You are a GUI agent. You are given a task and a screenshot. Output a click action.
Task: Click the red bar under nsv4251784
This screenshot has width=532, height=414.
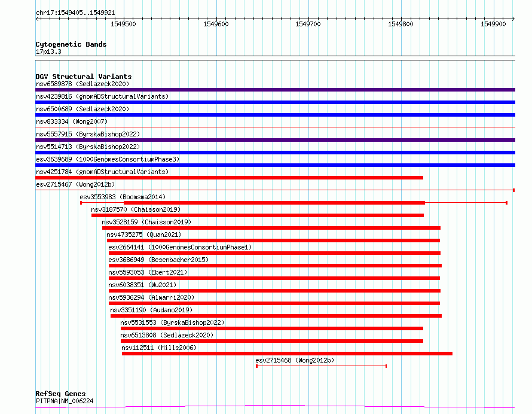tap(229, 178)
